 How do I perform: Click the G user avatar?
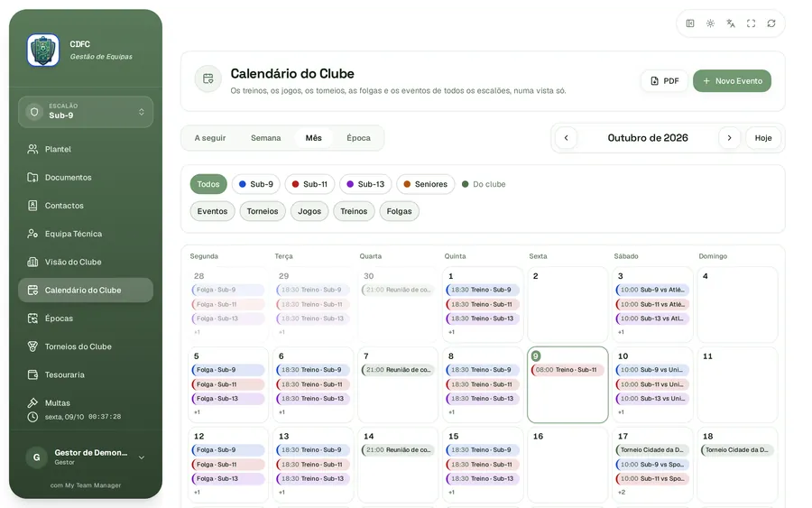coord(36,457)
